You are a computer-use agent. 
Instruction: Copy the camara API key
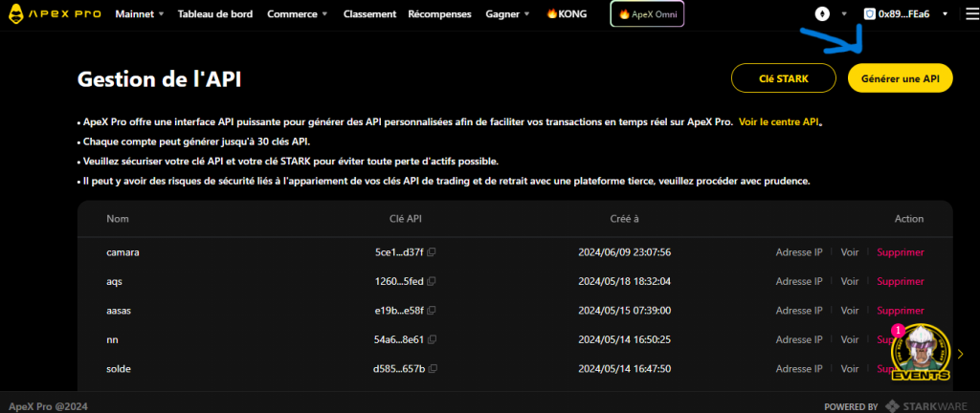click(432, 252)
